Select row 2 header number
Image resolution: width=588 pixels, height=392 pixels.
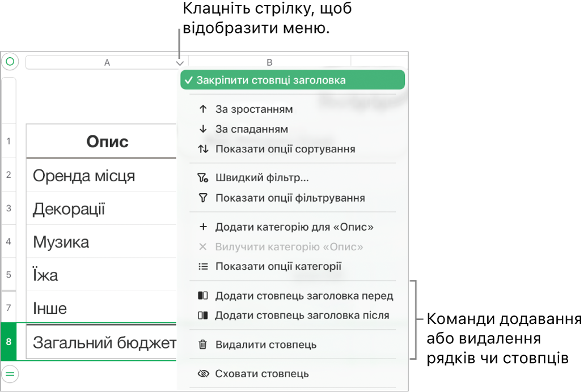click(9, 174)
